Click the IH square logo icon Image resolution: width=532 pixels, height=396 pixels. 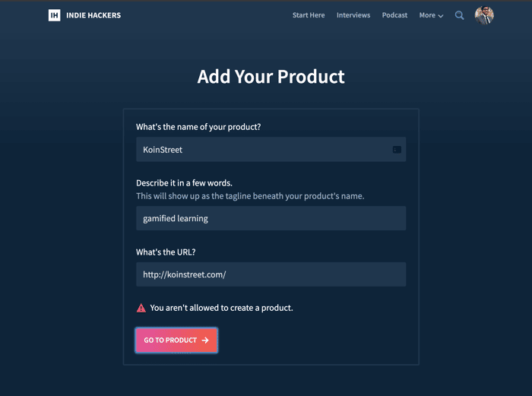tap(54, 15)
